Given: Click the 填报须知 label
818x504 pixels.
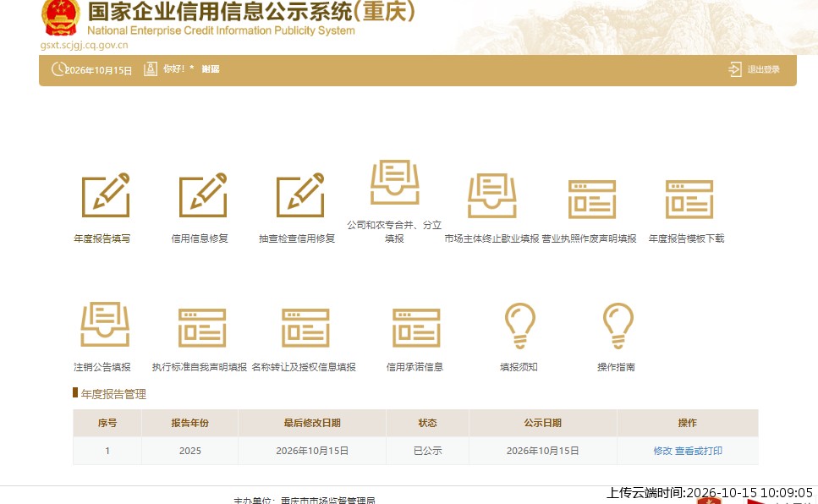Looking at the screenshot, I should 519,367.
